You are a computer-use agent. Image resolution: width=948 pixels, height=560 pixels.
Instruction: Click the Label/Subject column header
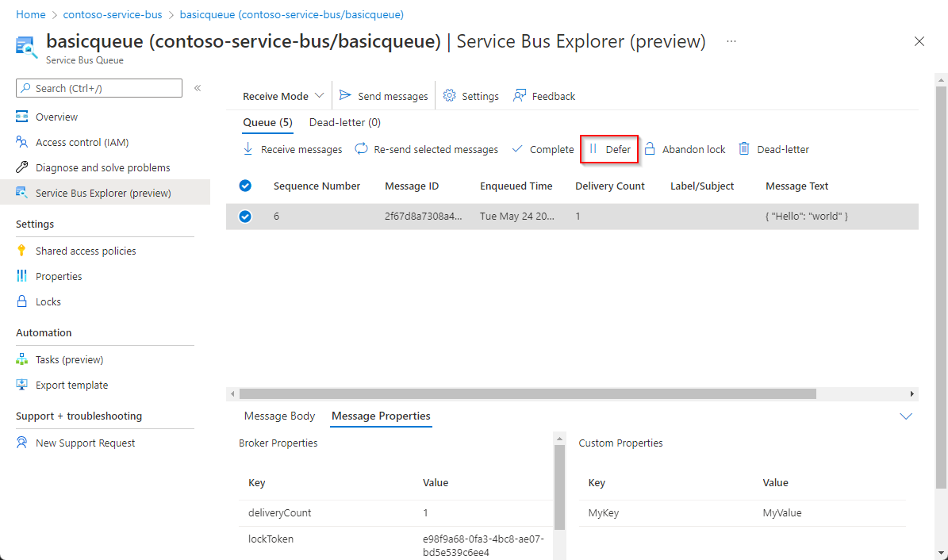(x=701, y=186)
